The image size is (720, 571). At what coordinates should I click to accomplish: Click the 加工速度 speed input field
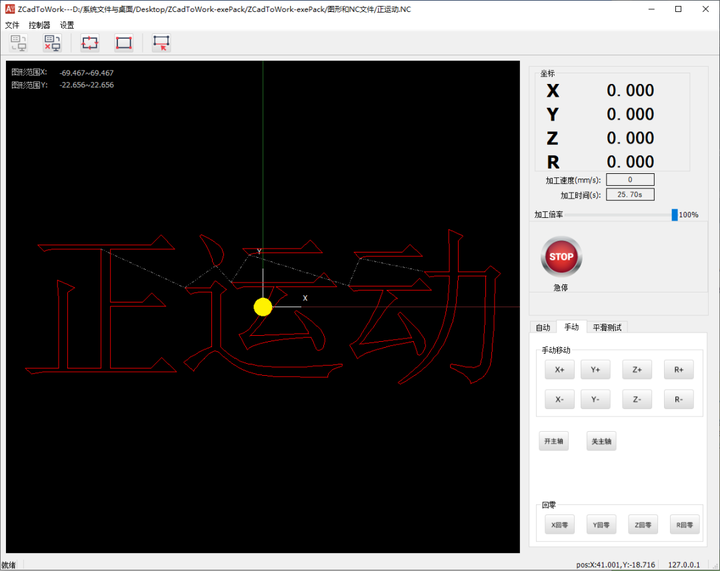[x=630, y=179]
